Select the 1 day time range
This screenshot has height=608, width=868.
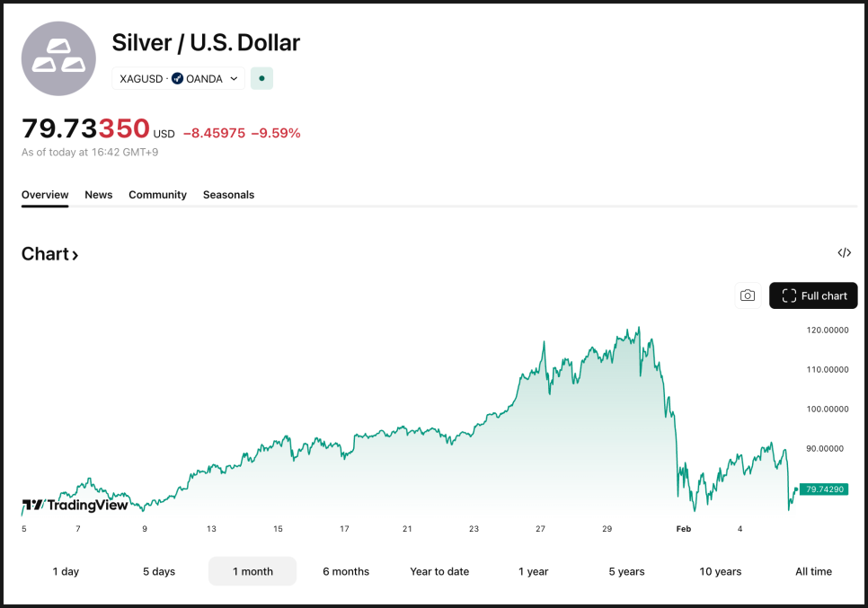pos(66,571)
